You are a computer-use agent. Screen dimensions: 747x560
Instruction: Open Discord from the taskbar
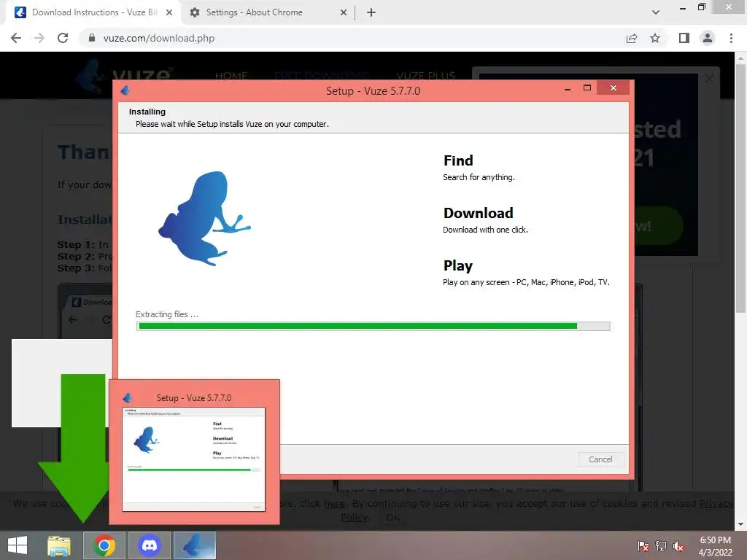149,545
